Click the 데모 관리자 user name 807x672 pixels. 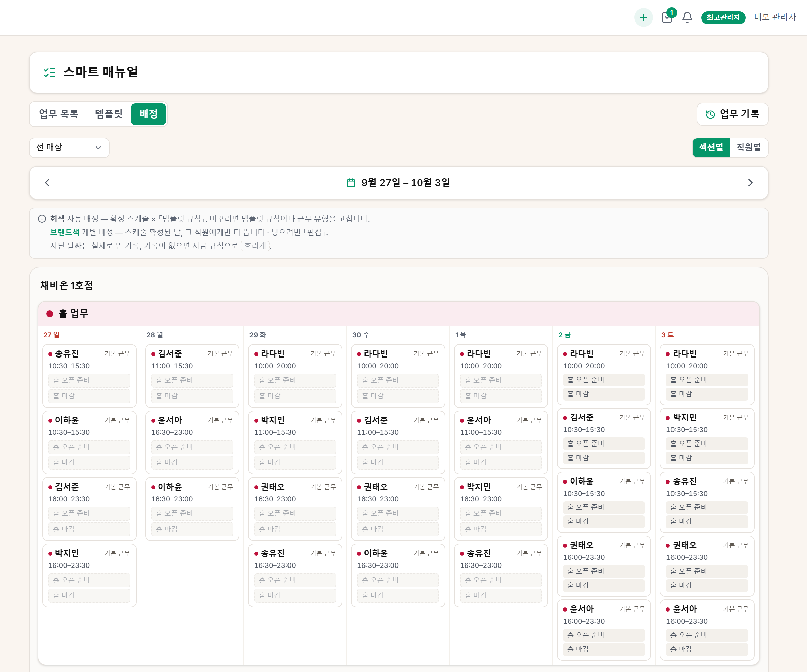(775, 17)
